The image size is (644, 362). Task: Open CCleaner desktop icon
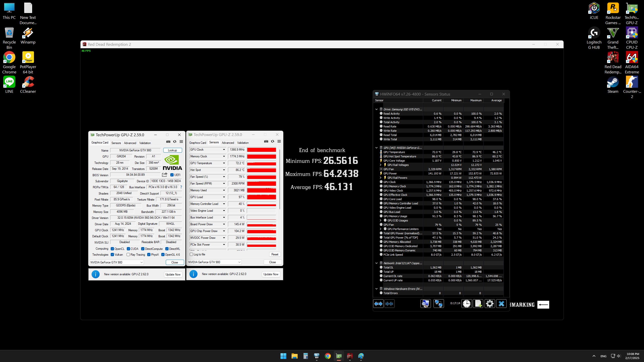click(28, 85)
